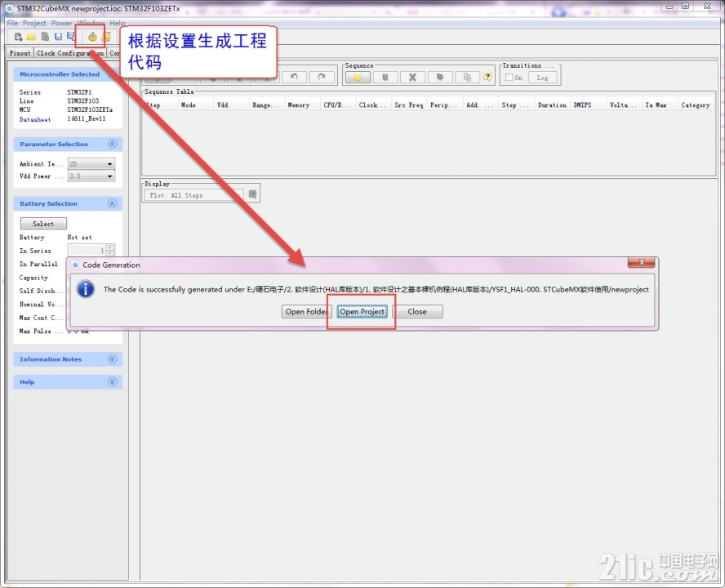Click the Sequence save button

pyautogui.click(x=385, y=78)
